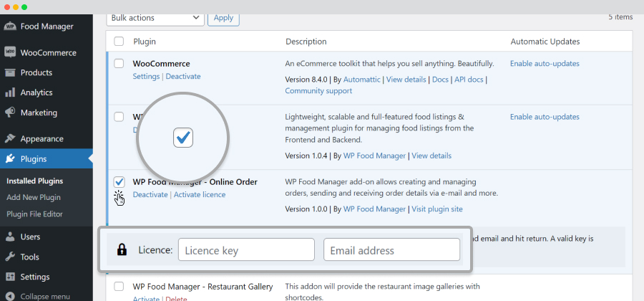Deactivate the WooCommerce plugin
644x301 pixels.
(183, 77)
